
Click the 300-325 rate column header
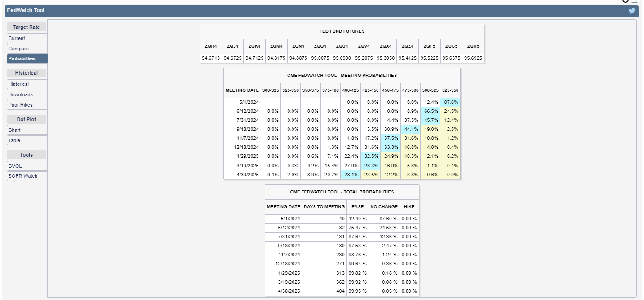point(271,90)
